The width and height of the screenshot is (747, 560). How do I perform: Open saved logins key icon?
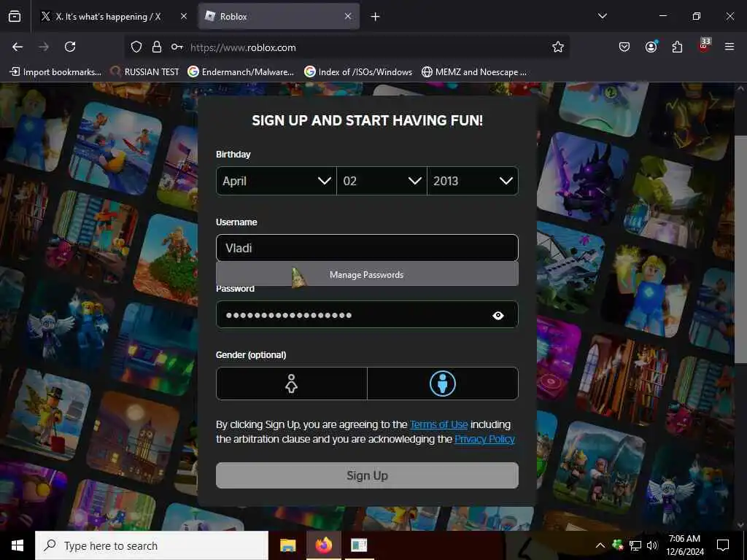177,47
